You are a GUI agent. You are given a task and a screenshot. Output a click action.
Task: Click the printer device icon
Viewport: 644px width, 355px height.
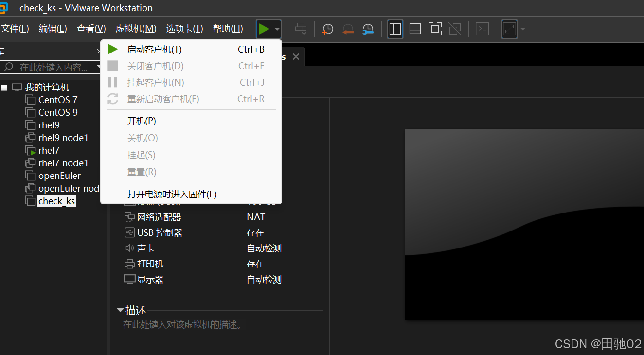(129, 264)
